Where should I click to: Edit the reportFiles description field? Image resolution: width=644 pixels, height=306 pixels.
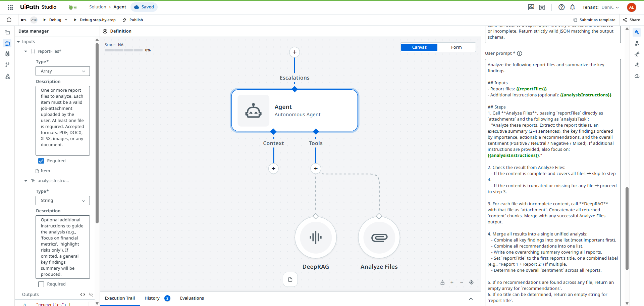click(63, 121)
